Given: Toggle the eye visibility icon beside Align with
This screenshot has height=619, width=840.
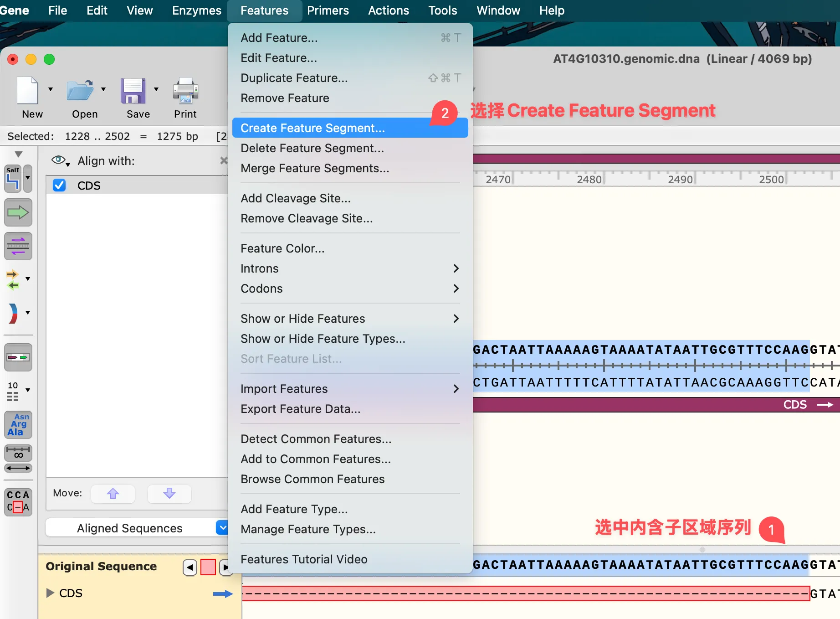Looking at the screenshot, I should 59,160.
